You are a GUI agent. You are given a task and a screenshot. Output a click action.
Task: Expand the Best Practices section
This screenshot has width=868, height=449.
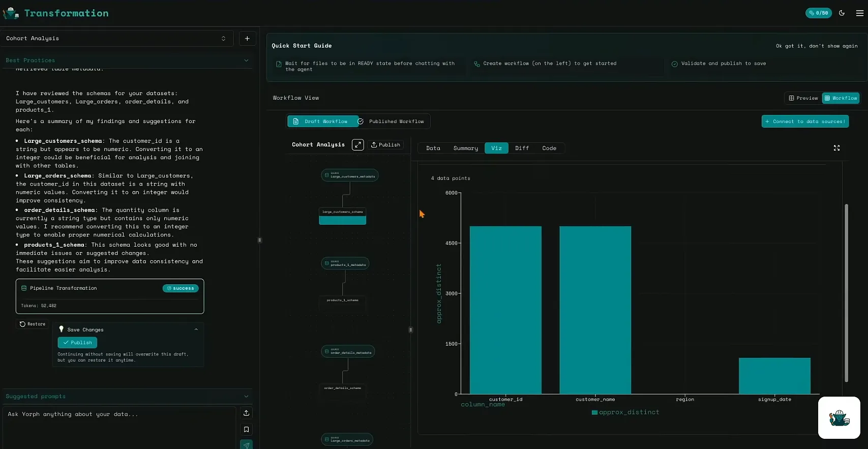(246, 61)
